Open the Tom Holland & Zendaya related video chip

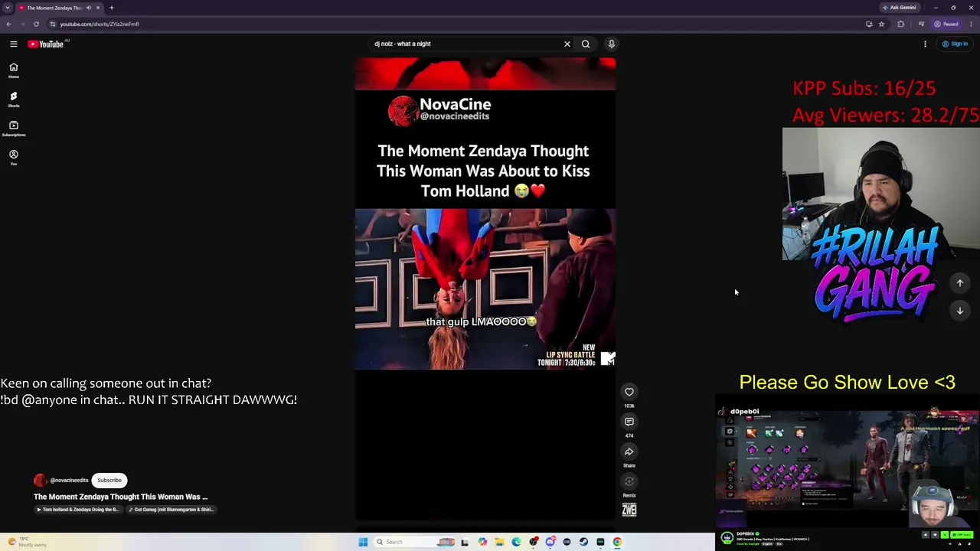tap(78, 510)
